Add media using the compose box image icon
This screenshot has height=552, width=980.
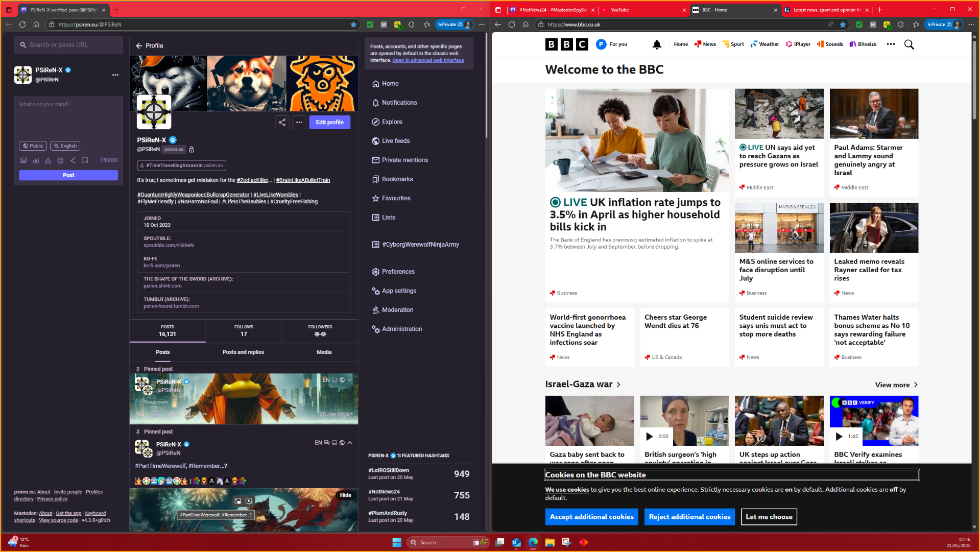pos(23,160)
